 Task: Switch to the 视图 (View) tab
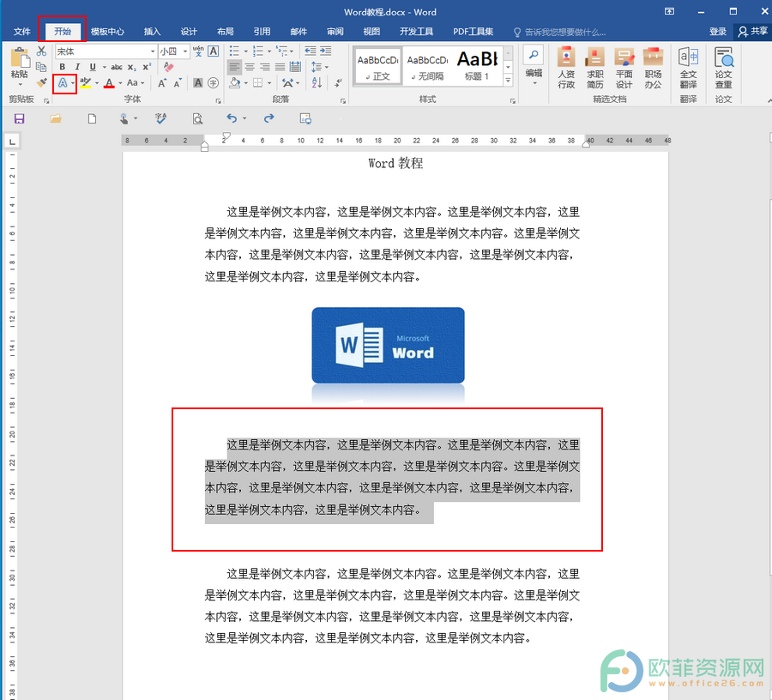click(371, 32)
